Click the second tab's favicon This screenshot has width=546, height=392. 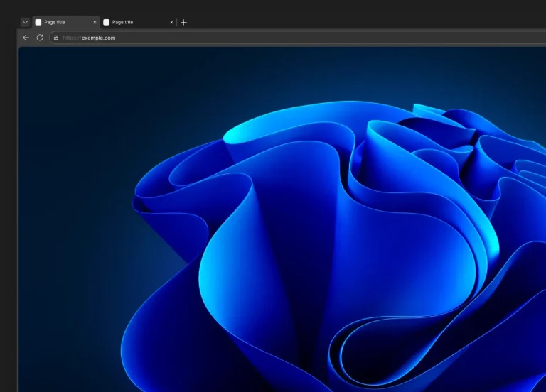[x=106, y=22]
